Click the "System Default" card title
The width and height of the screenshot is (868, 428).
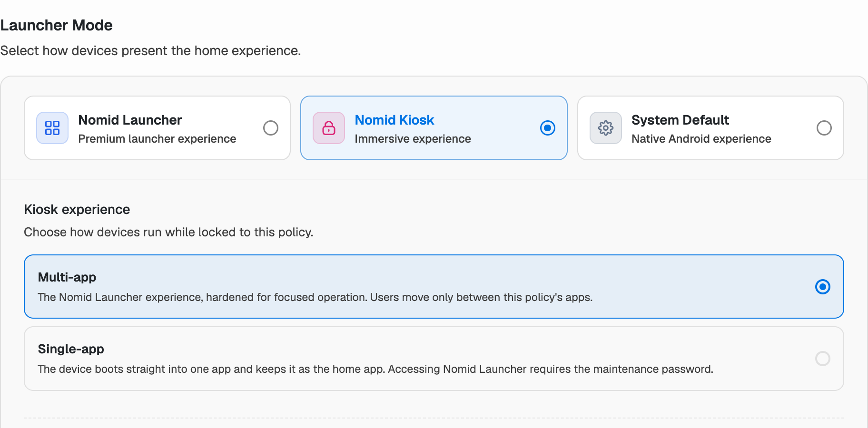680,120
